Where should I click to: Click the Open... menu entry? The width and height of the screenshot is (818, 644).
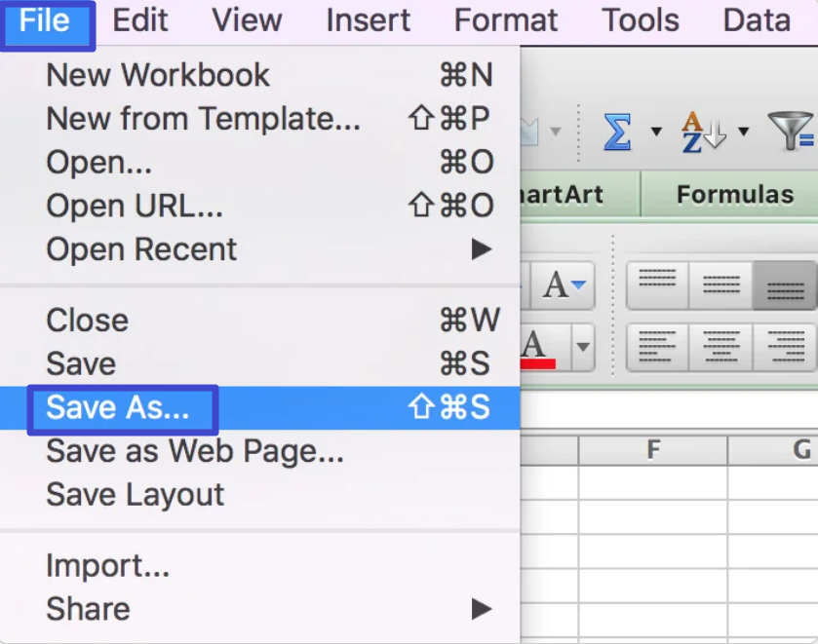coord(259,162)
